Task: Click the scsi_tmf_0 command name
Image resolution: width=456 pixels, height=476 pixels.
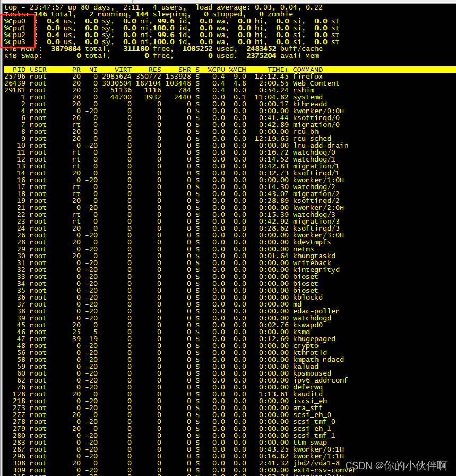Action: coord(314,422)
